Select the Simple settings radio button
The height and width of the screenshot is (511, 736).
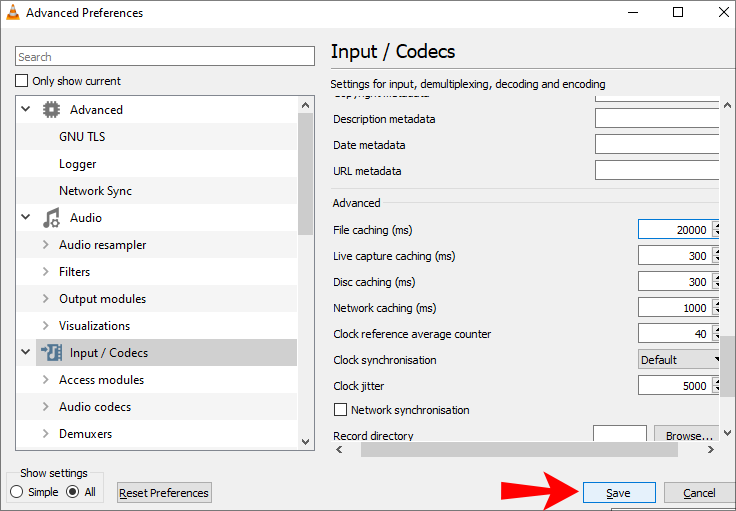coord(17,492)
